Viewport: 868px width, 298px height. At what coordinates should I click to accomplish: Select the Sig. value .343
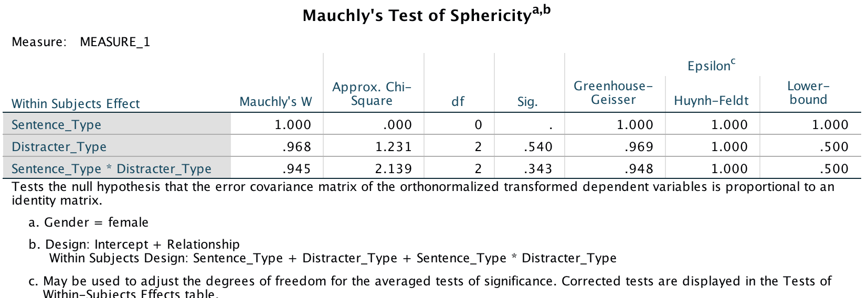[x=538, y=169]
